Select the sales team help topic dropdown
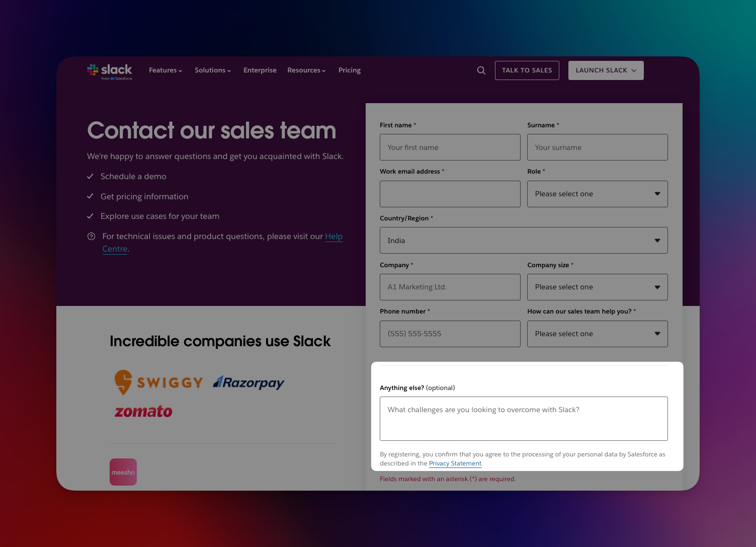Screen dimensions: 756x547 tap(597, 334)
